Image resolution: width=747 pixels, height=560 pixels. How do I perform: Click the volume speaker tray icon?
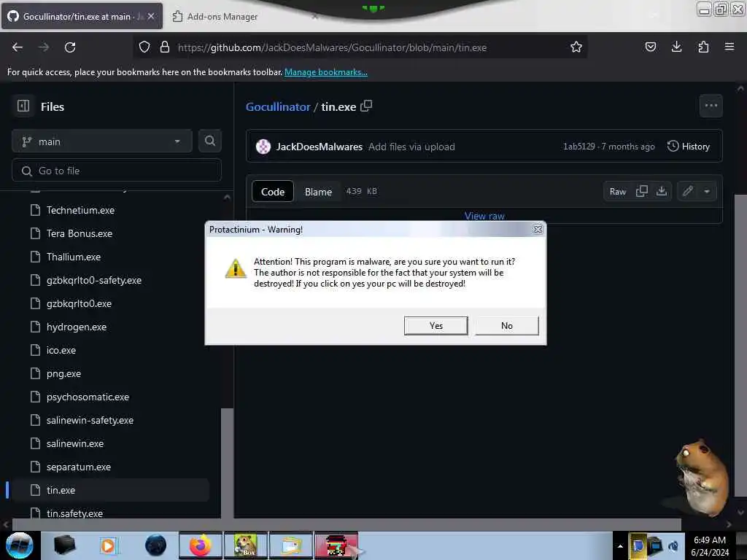(673, 545)
